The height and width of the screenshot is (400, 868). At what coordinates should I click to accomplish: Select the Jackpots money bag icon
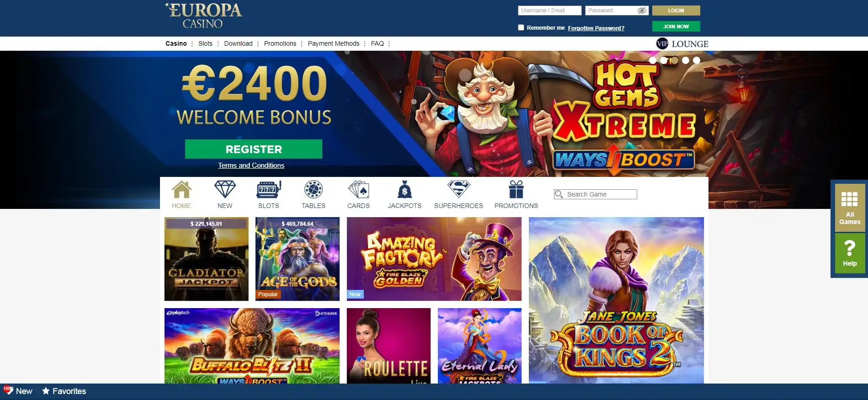pos(405,189)
